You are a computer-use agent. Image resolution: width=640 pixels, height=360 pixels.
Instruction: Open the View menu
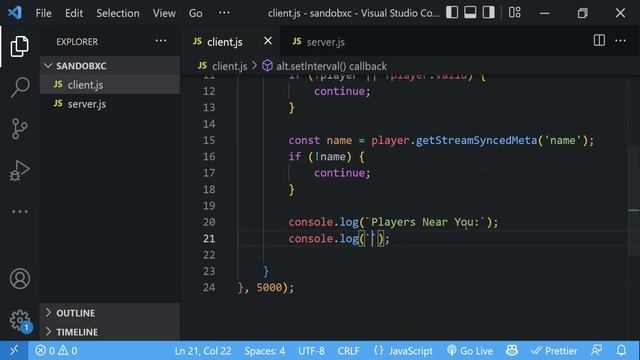tap(164, 13)
